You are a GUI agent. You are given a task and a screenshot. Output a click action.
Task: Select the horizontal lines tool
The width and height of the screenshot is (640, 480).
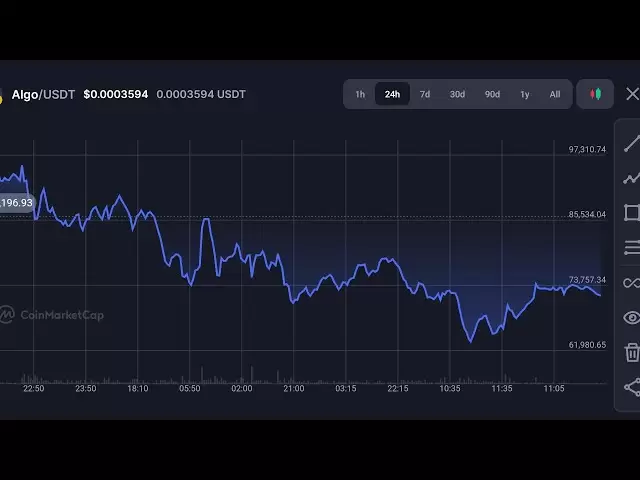click(x=631, y=248)
